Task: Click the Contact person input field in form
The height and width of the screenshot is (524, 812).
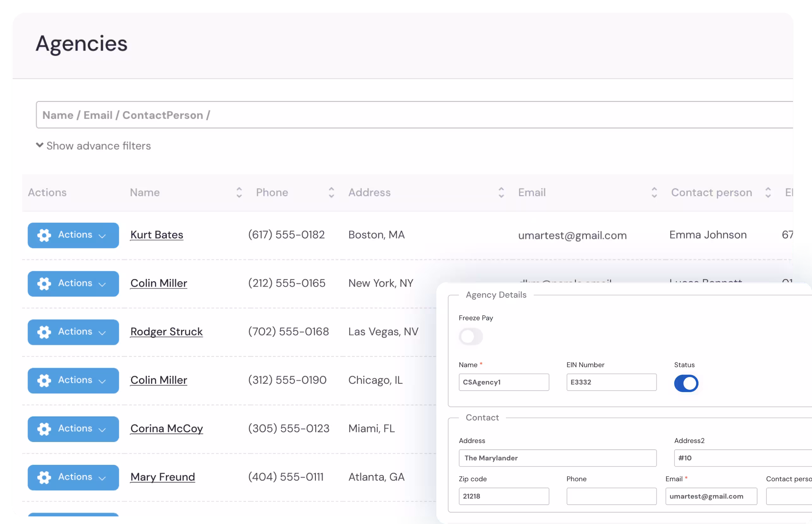Action: point(789,496)
